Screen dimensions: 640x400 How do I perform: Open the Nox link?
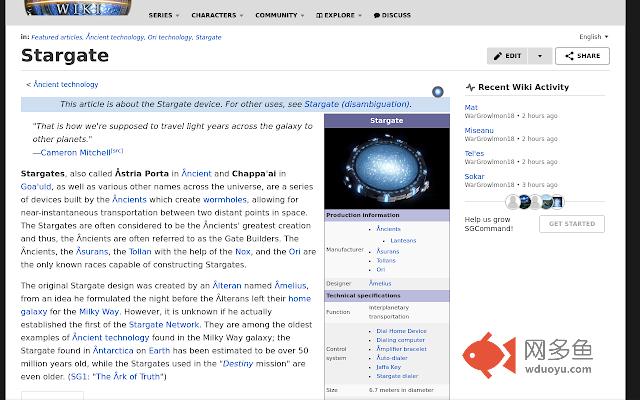243,252
